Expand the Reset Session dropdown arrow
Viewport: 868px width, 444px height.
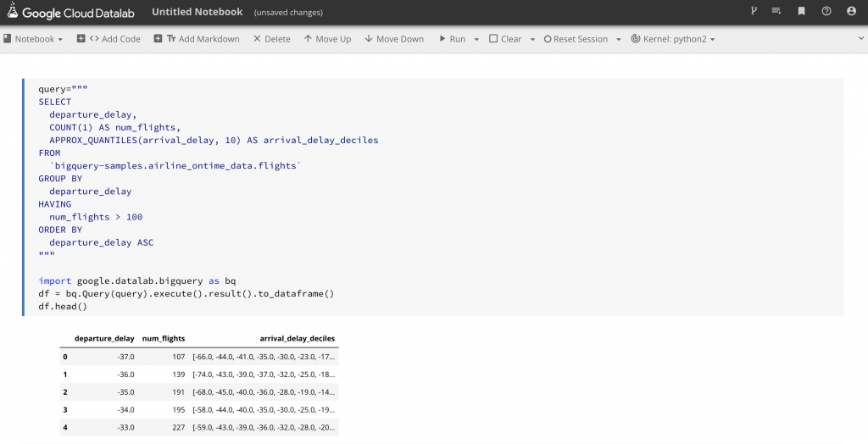(x=618, y=39)
